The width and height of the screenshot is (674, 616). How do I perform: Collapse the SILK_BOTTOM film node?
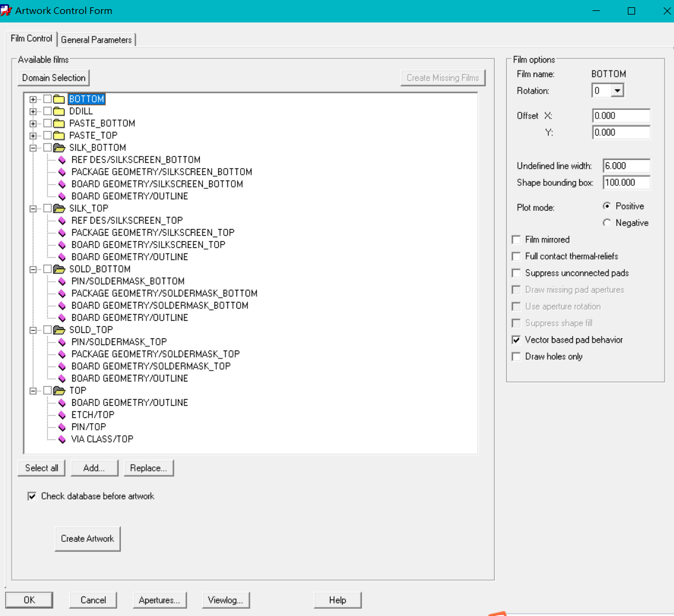33,148
